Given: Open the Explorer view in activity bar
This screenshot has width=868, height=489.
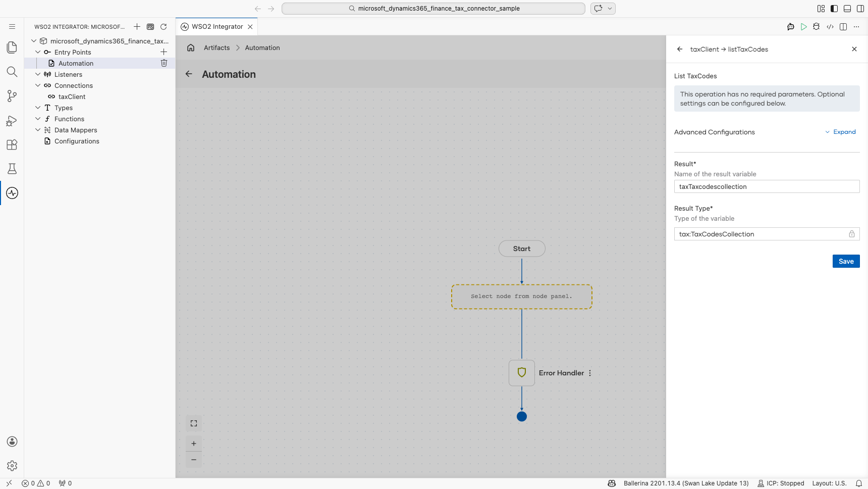Looking at the screenshot, I should click(x=12, y=47).
